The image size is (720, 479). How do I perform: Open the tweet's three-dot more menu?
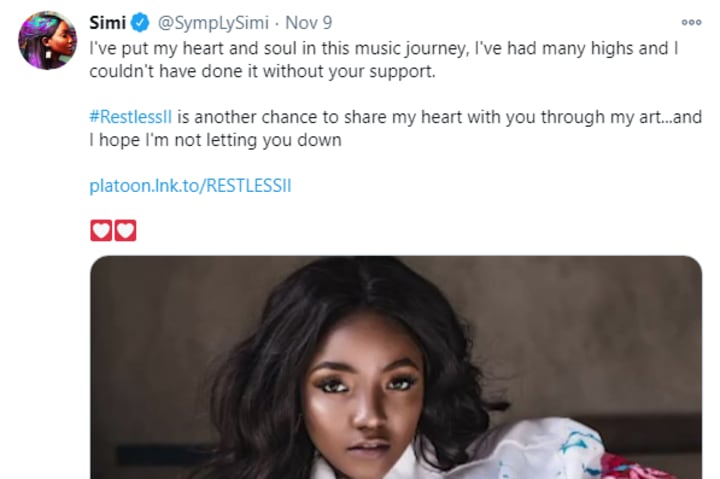coord(691,21)
